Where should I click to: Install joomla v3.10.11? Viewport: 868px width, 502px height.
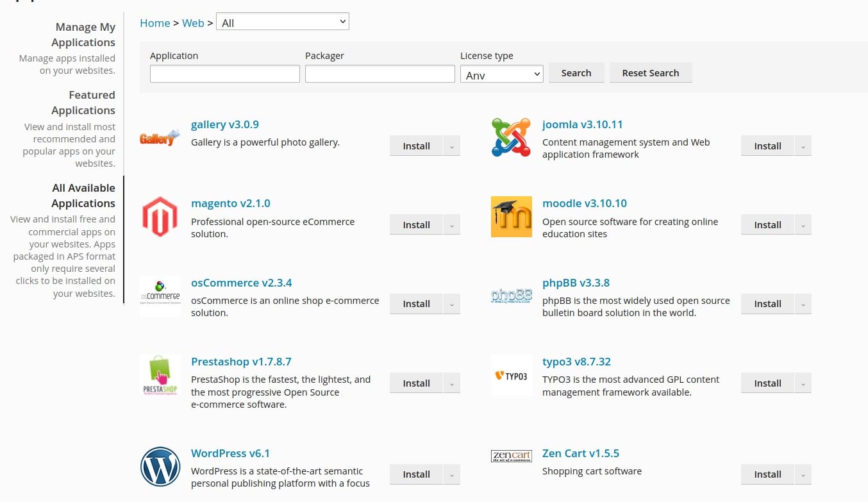[x=767, y=146]
